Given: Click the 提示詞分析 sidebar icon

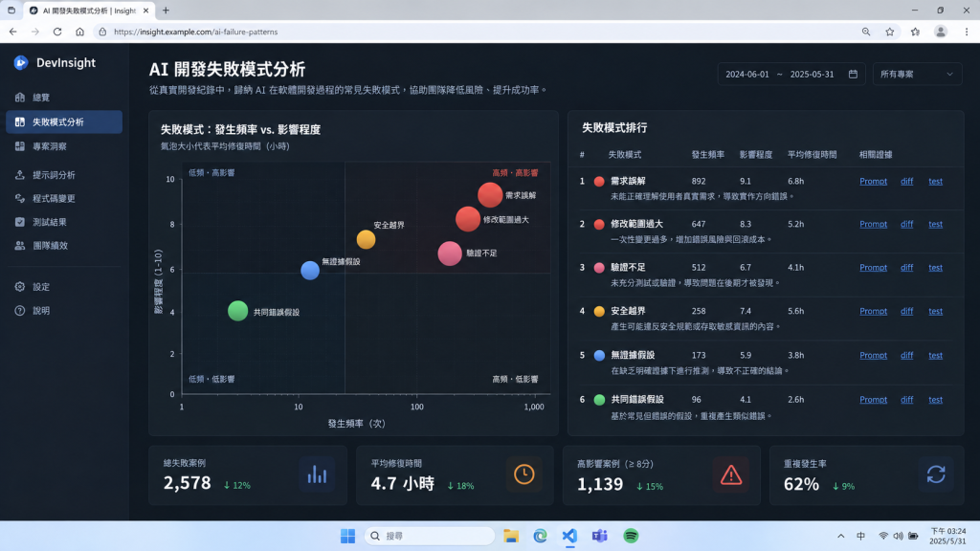Looking at the screenshot, I should 20,175.
